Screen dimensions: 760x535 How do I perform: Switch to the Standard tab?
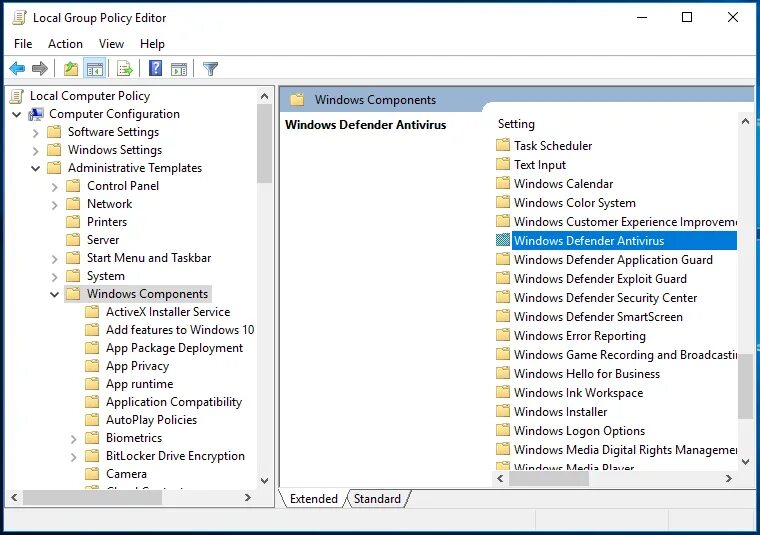378,499
